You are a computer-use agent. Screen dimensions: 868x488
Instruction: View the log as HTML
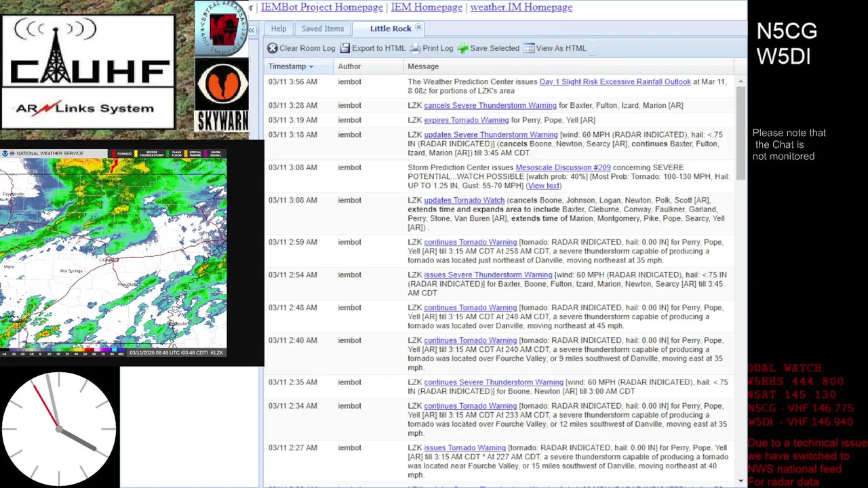point(555,48)
